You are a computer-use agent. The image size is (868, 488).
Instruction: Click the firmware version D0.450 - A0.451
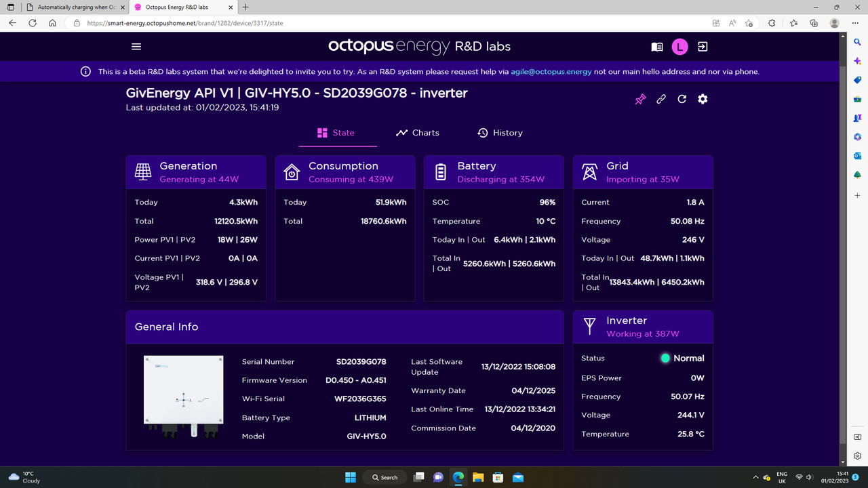coord(356,380)
